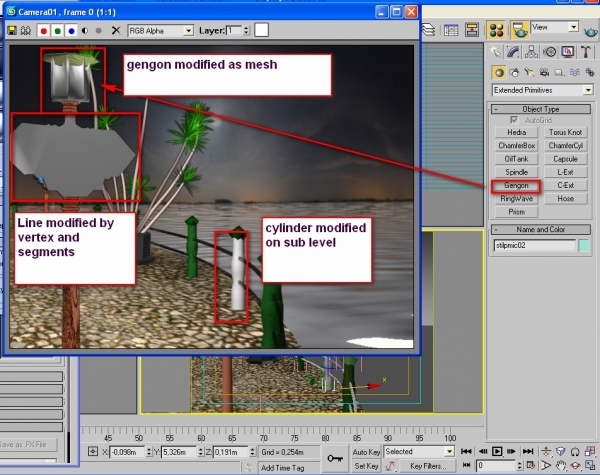
Task: Open the View render type dropdown
Action: click(x=554, y=28)
